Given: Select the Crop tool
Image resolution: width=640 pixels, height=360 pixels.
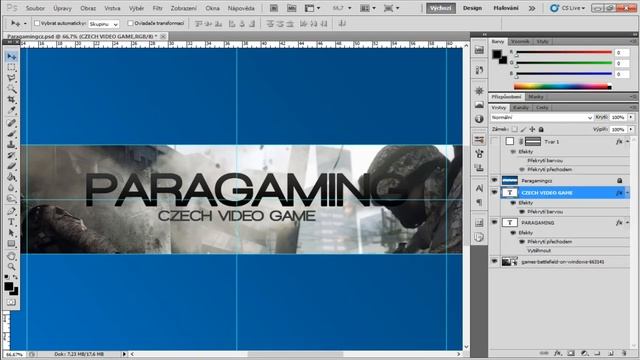Looking at the screenshot, I should [x=11, y=100].
